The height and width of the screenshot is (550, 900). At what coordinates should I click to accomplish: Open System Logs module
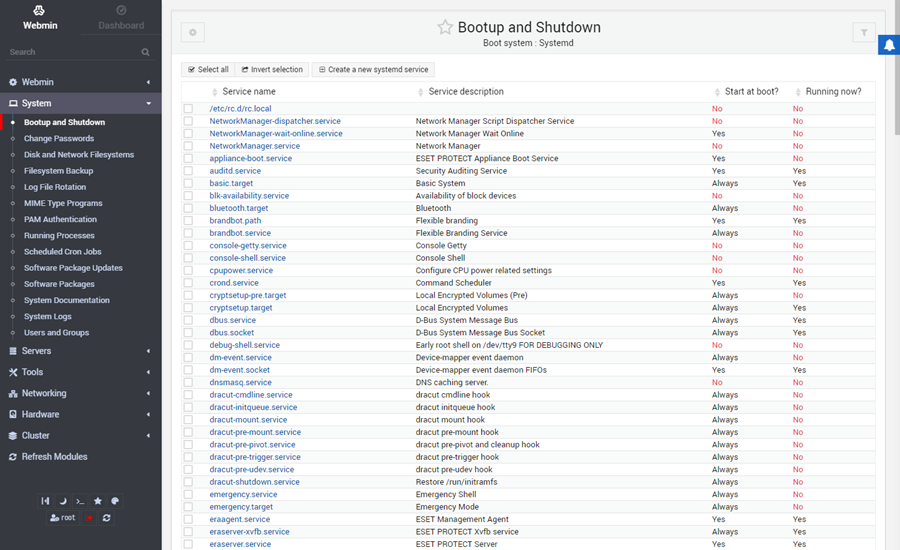(x=48, y=316)
